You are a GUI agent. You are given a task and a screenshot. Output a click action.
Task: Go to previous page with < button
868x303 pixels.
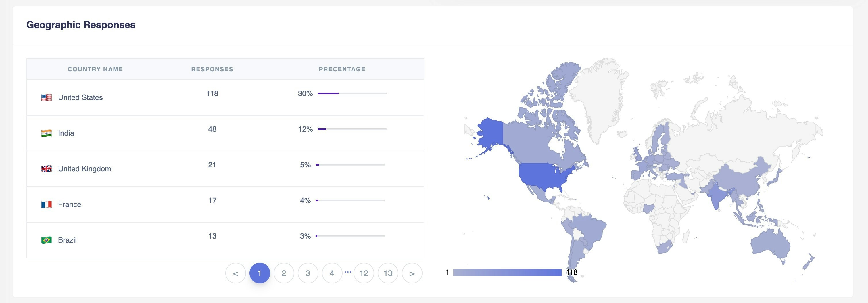tap(235, 273)
